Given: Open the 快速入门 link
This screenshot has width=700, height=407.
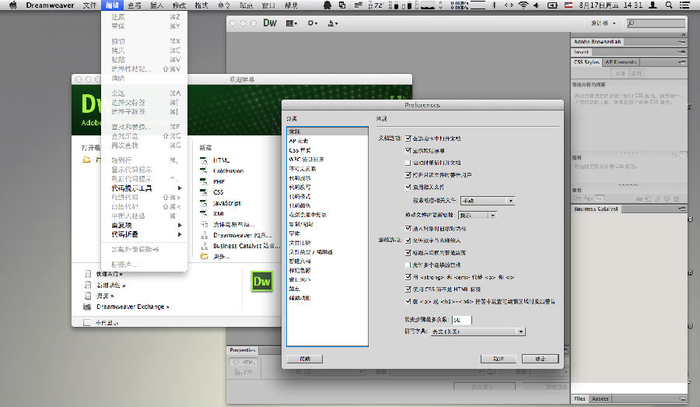Looking at the screenshot, I should [109, 274].
